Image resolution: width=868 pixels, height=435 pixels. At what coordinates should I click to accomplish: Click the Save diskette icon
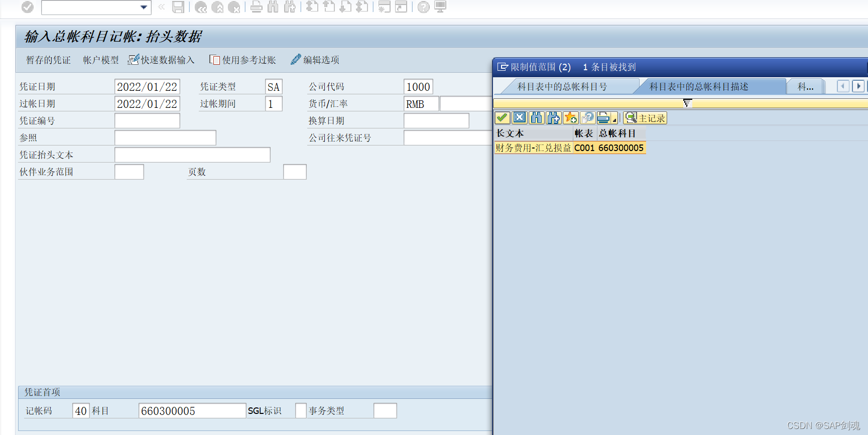pyautogui.click(x=178, y=7)
